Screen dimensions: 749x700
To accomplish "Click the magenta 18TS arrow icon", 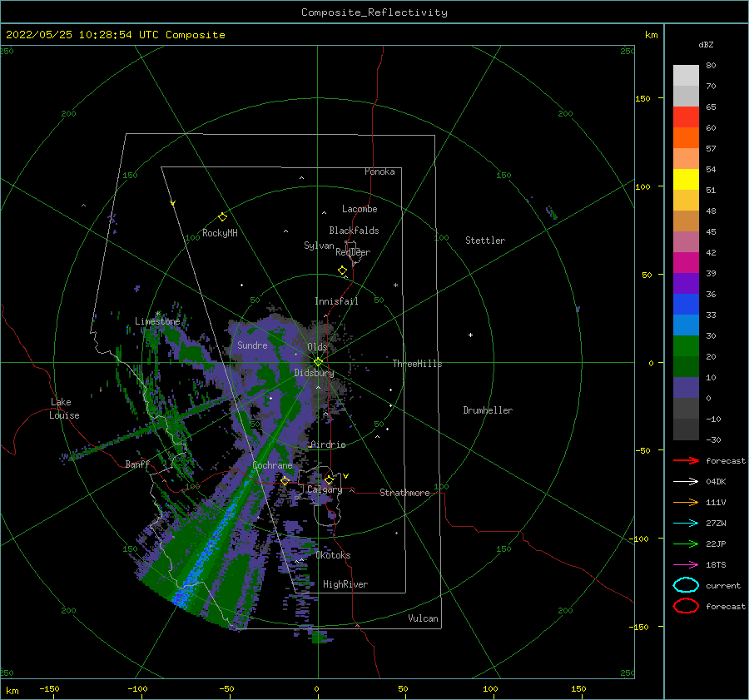I will pos(686,565).
